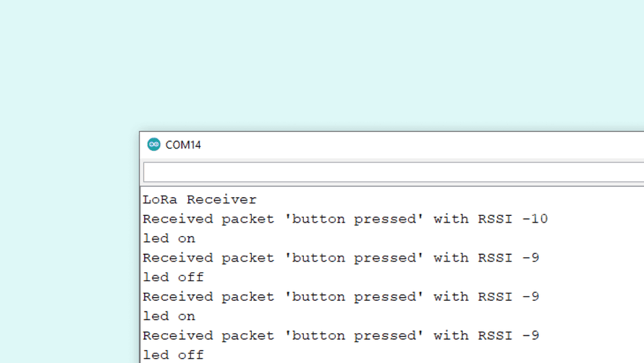
Task: Click the Arduino icon in title bar
Action: pos(153,144)
